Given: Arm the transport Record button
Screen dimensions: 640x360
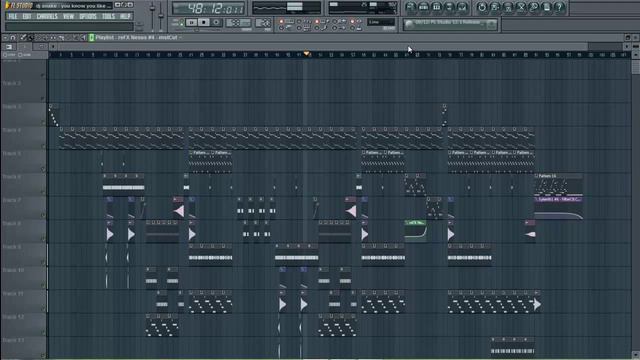Looking at the screenshot, I should point(216,23).
